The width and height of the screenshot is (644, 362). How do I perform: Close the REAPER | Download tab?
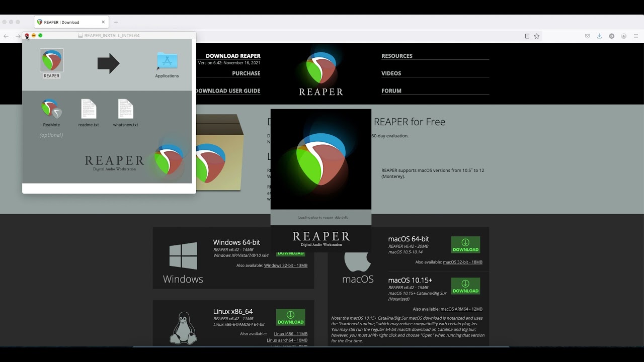[103, 22]
